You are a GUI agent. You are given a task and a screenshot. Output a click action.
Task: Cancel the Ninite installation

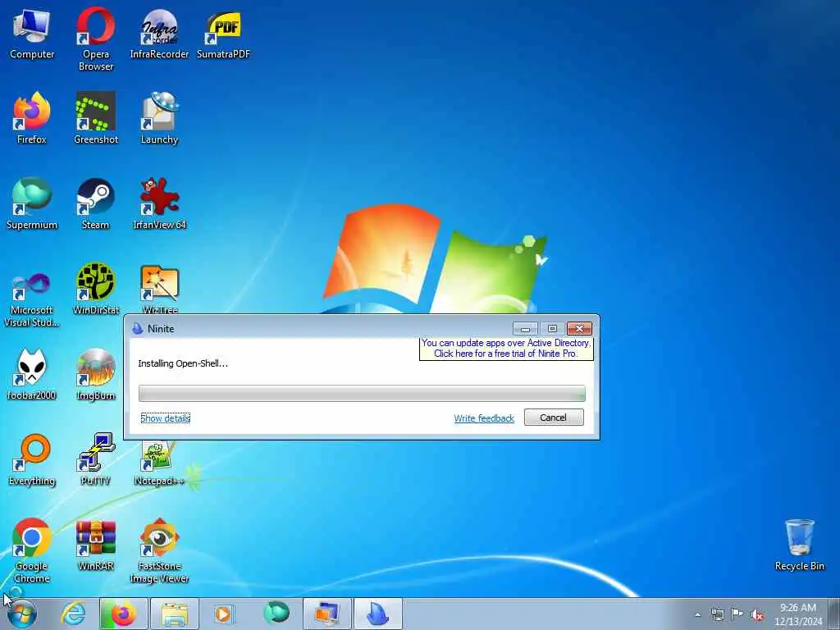[554, 418]
